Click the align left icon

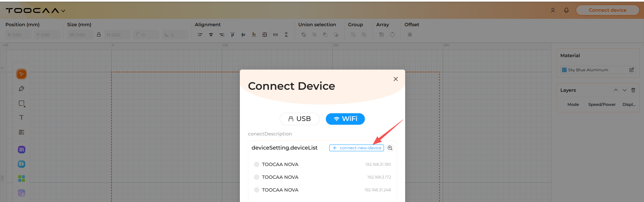[x=200, y=35]
